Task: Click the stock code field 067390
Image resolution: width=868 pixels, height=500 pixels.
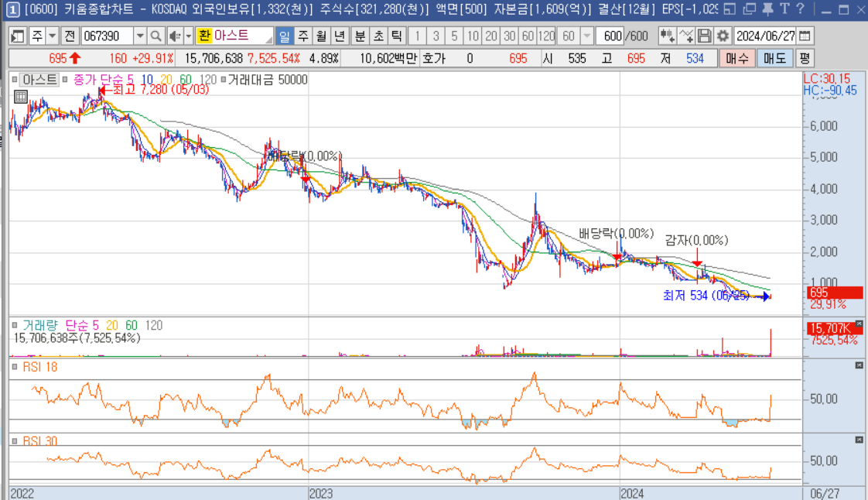Action: click(x=108, y=36)
